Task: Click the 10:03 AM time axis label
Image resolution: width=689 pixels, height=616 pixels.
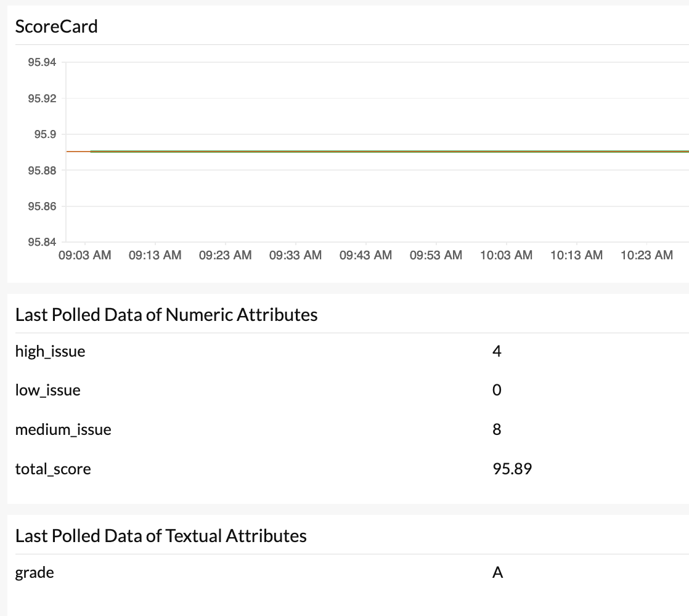Action: [x=506, y=255]
